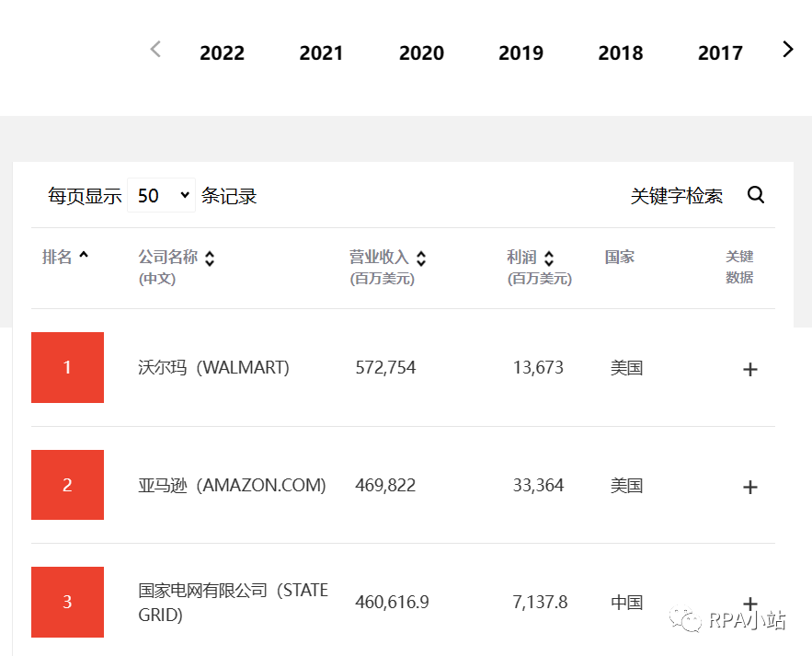Switch to the 2021 year tab

coord(321,52)
